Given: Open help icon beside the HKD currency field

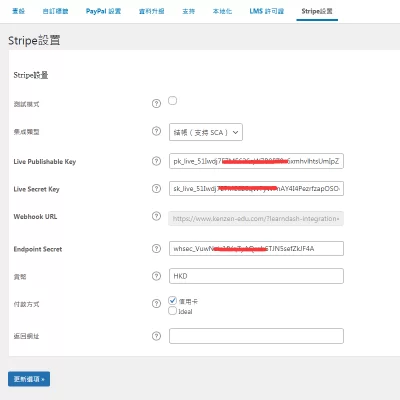Looking at the screenshot, I should (x=156, y=276).
